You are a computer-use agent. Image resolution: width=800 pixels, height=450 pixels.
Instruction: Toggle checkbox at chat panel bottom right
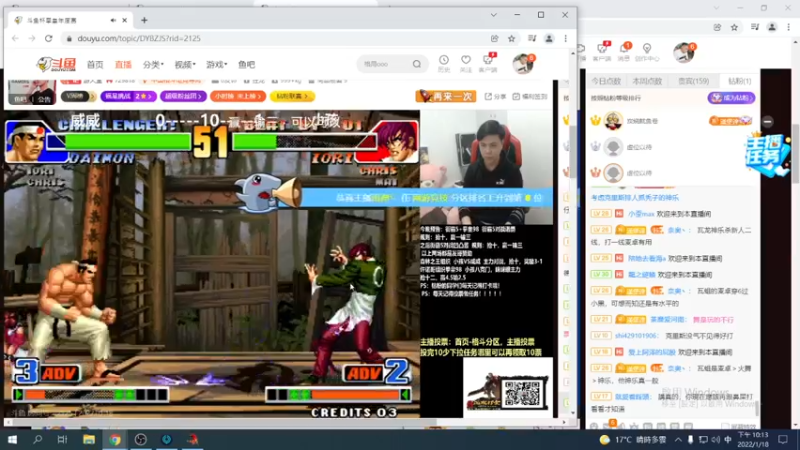[x=725, y=427]
